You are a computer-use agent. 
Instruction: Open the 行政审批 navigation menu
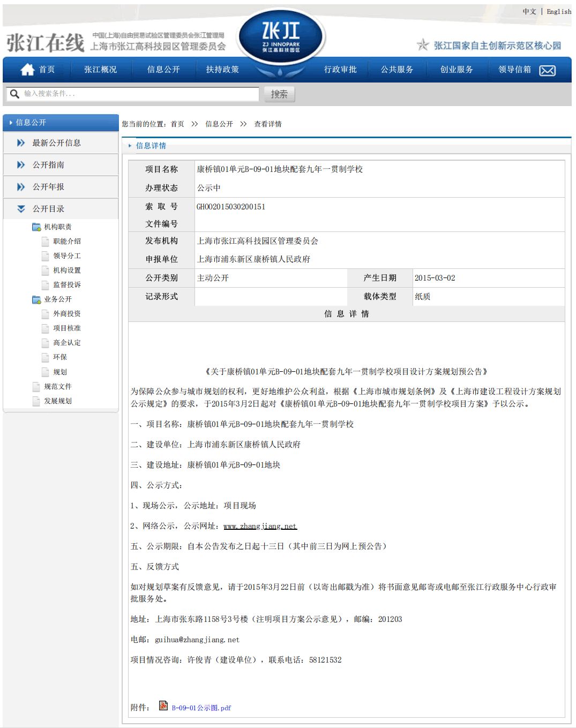340,70
